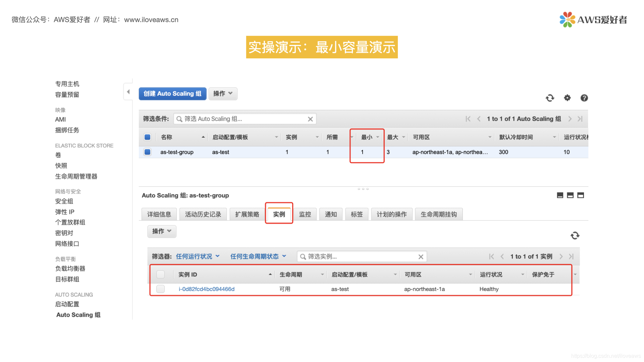The image size is (644, 362).
Task: Clear the instance filter search box
Action: tap(421, 257)
